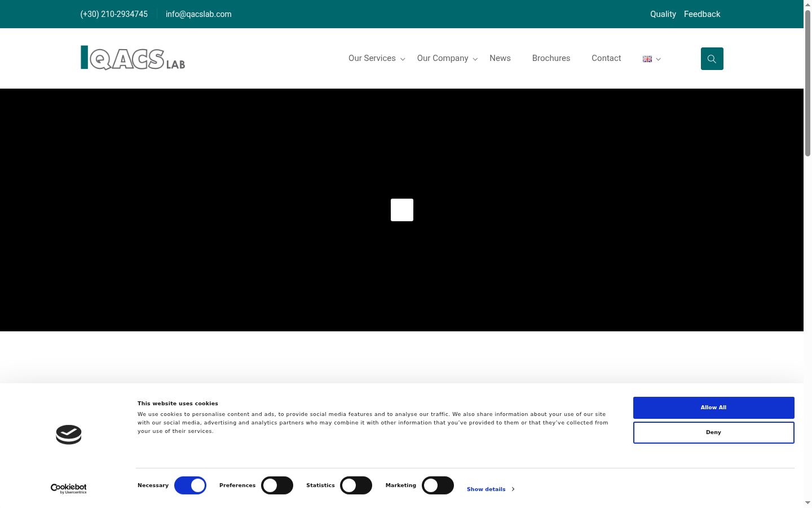812x508 pixels.
Task: Click the Statistics label text
Action: [x=320, y=485]
